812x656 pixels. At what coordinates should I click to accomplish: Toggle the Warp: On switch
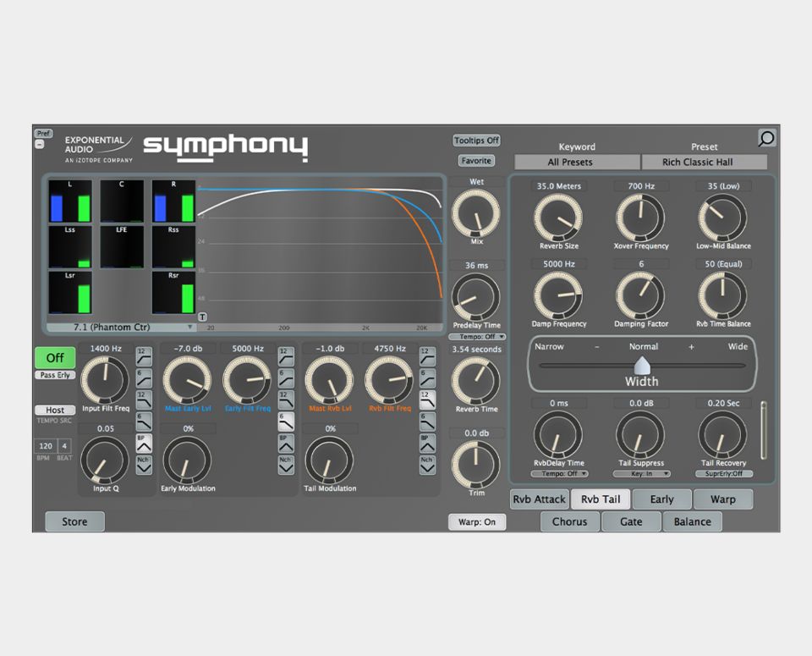(477, 521)
